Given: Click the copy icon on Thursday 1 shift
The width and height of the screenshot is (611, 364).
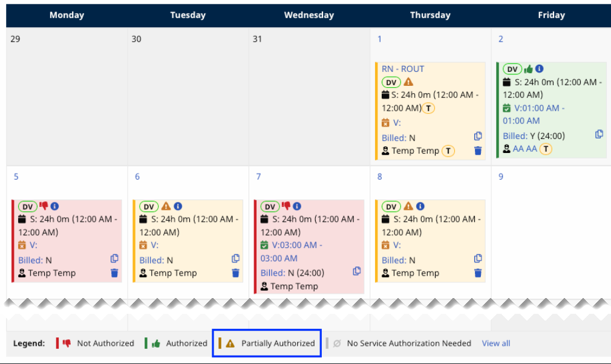Looking at the screenshot, I should pos(478,137).
